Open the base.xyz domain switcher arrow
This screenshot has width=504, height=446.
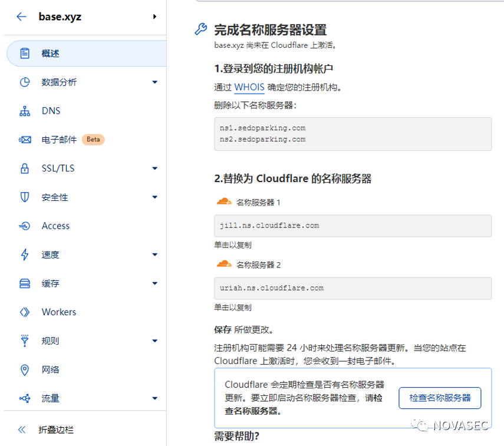coord(154,16)
